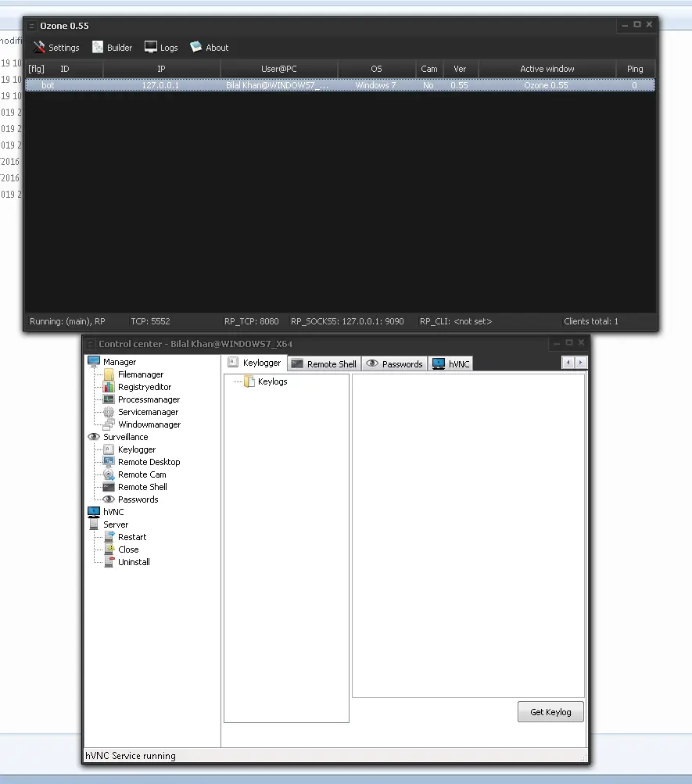Viewport: 692px width, 784px height.
Task: Switch to the Passwords tab
Action: click(395, 363)
